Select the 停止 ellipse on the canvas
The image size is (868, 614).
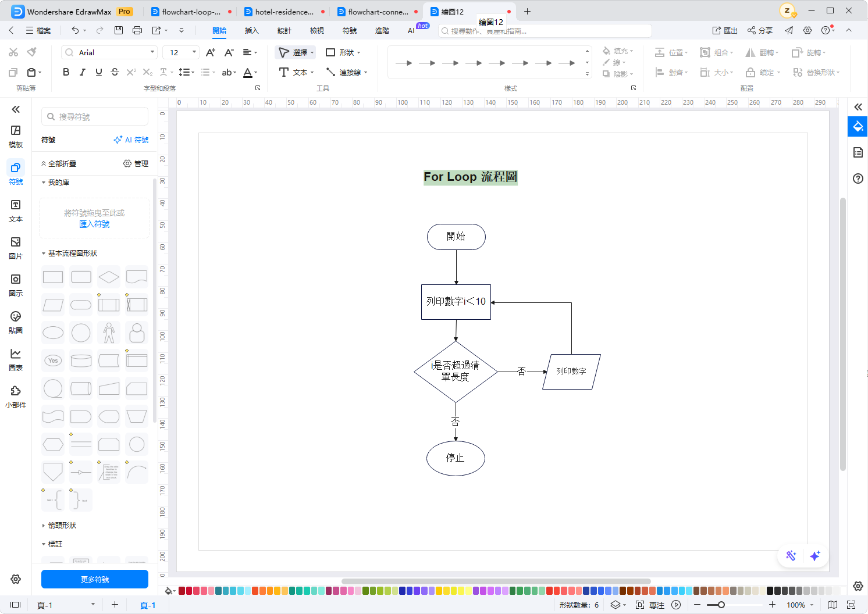pyautogui.click(x=456, y=458)
